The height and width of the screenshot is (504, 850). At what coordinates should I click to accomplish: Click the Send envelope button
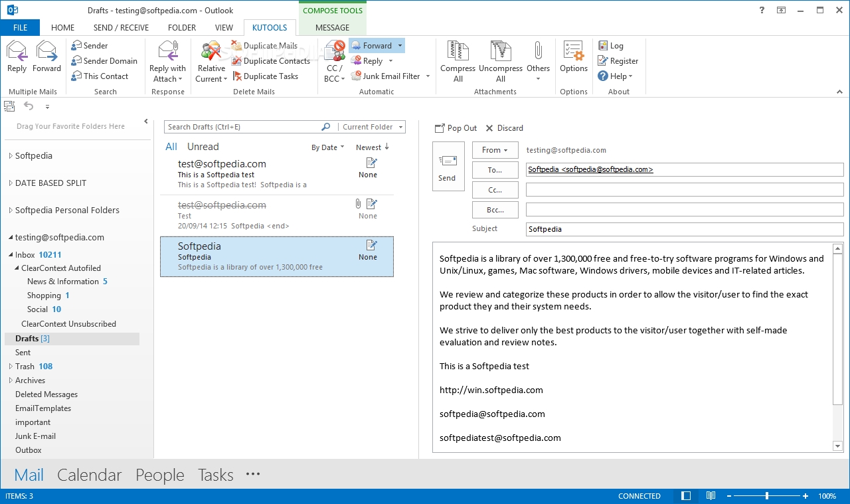click(x=448, y=166)
